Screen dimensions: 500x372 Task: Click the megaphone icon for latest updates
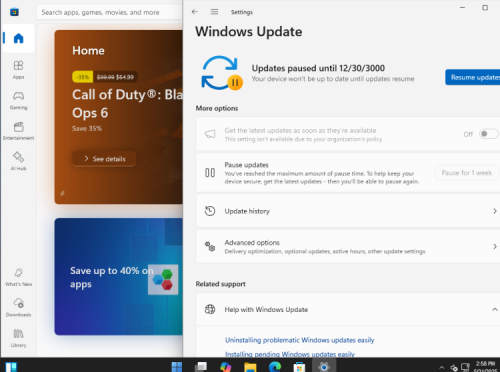(210, 134)
